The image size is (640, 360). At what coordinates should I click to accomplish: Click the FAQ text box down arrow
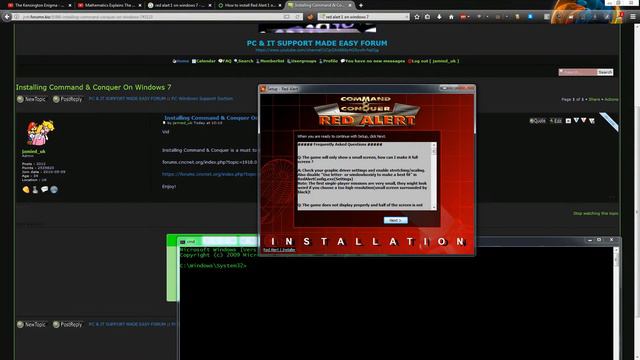(433, 207)
